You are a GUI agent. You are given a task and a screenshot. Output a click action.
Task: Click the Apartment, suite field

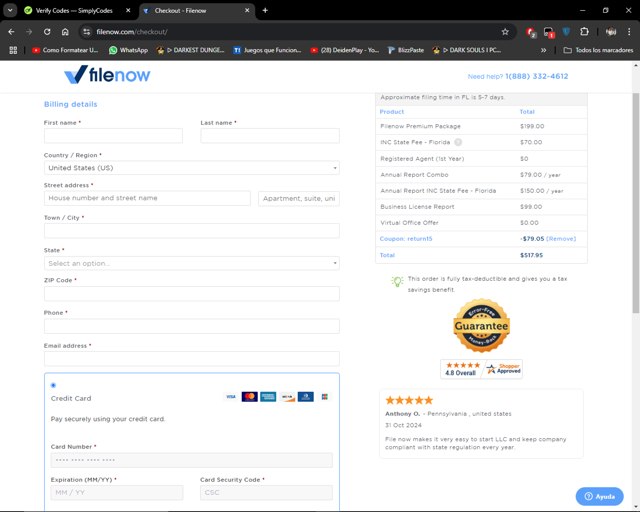[x=299, y=198]
